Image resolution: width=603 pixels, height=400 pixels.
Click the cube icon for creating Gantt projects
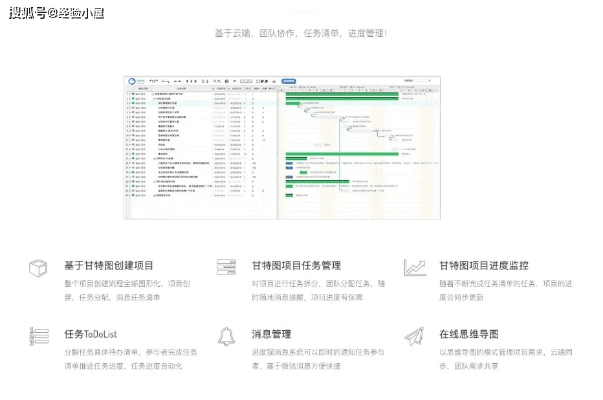coord(39,267)
